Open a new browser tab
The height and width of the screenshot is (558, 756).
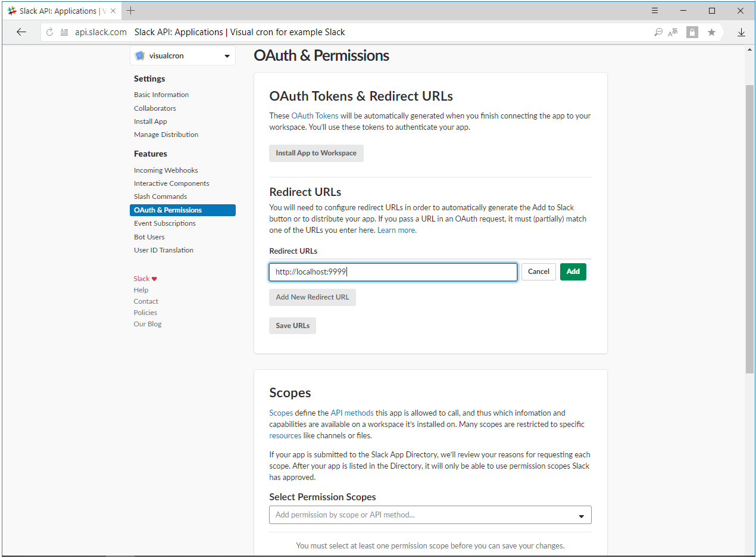click(131, 11)
